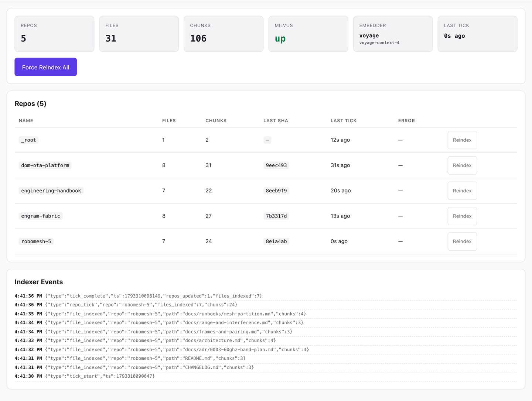Click the CHANGELOG.md file_indexed event
532x401 pixels.
click(x=266, y=367)
